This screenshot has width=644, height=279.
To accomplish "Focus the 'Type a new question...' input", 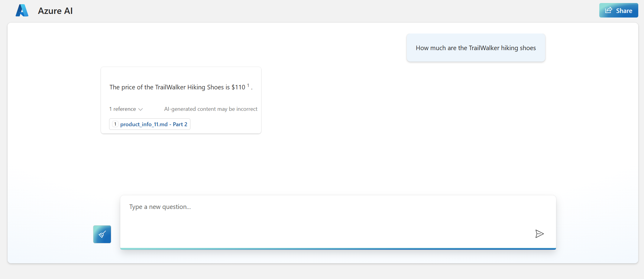I will [x=338, y=222].
